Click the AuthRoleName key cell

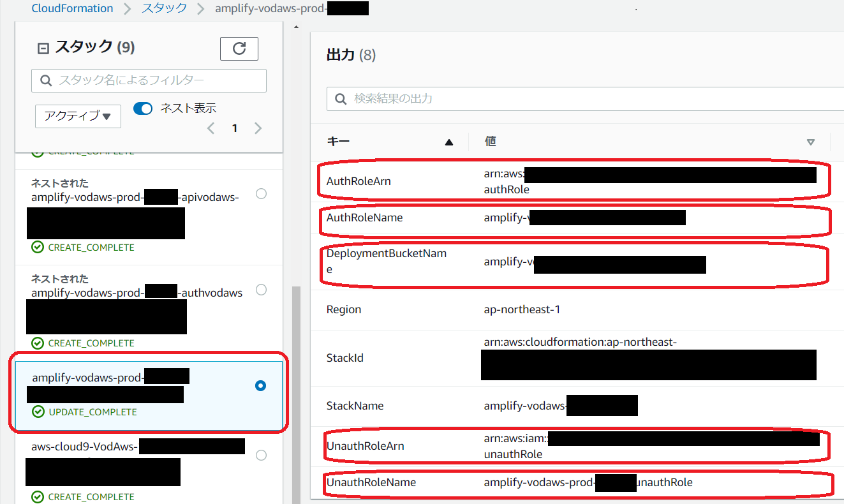pyautogui.click(x=365, y=218)
